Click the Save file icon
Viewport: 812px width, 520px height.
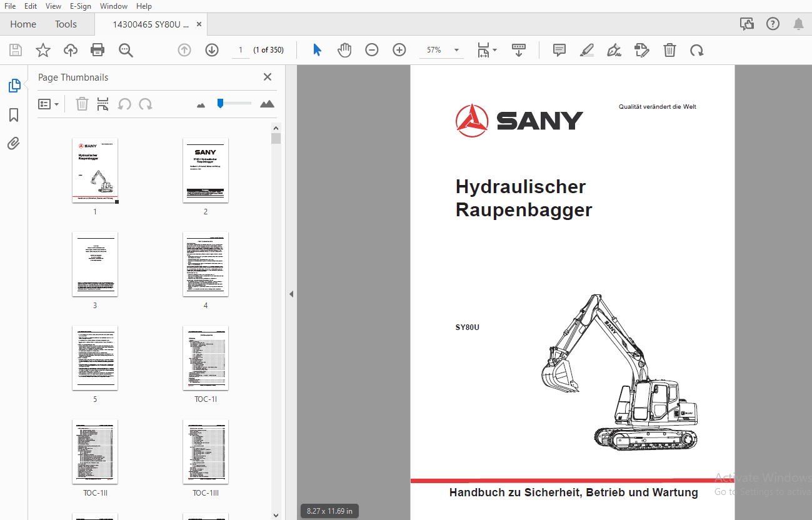point(15,50)
